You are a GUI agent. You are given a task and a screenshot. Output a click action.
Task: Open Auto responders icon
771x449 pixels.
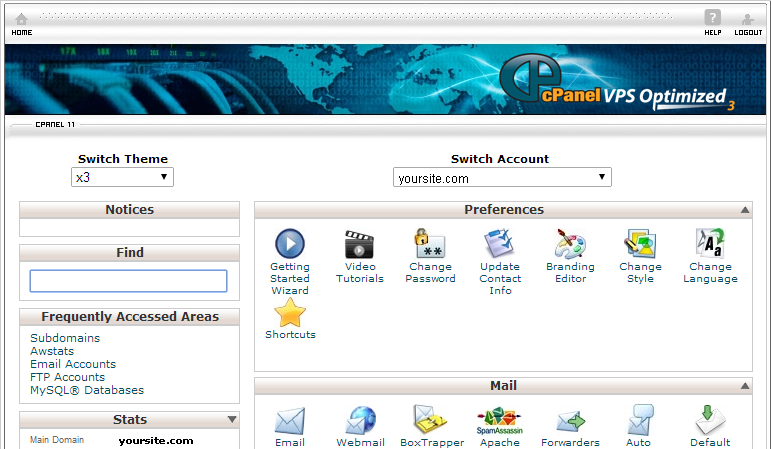[640, 420]
